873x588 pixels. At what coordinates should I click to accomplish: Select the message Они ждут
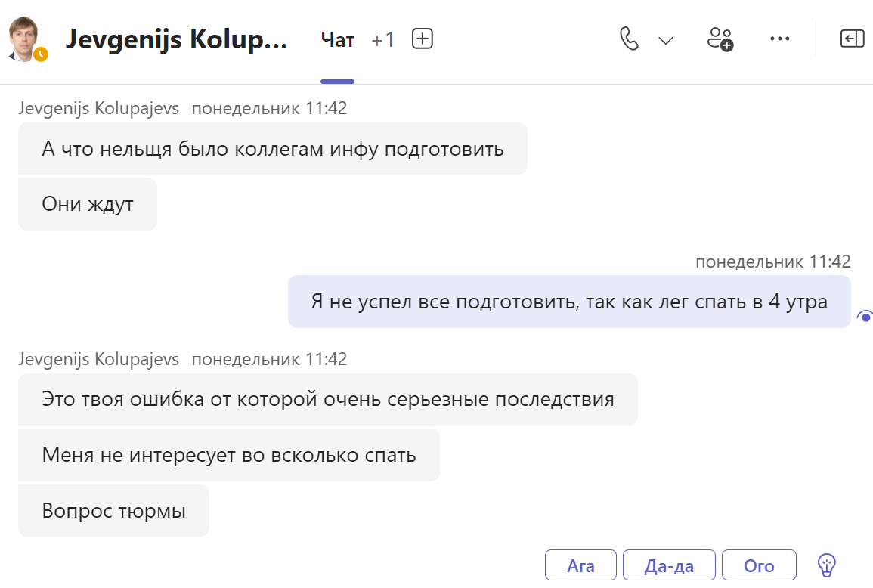88,204
